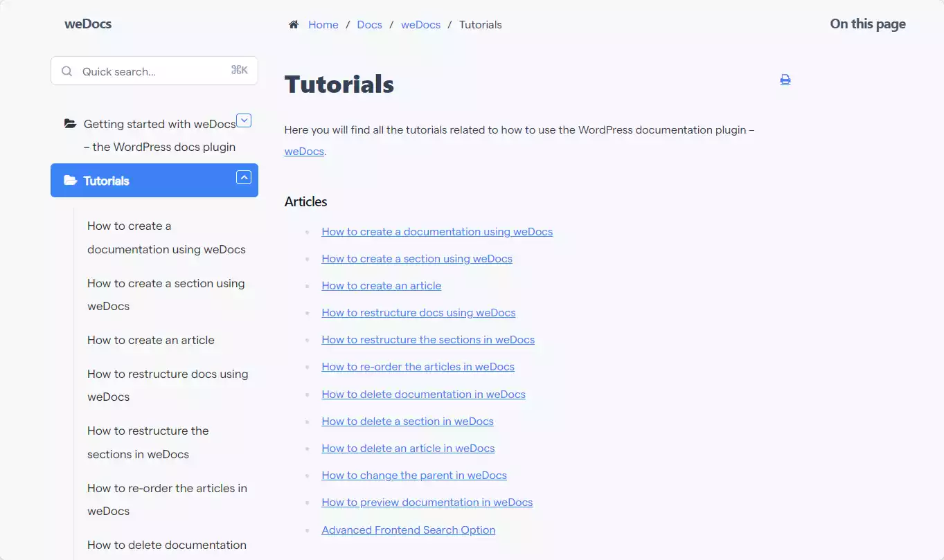Select 'How to re-order the articles in weDocs' in sidebar
The width and height of the screenshot is (944, 560).
(x=167, y=499)
